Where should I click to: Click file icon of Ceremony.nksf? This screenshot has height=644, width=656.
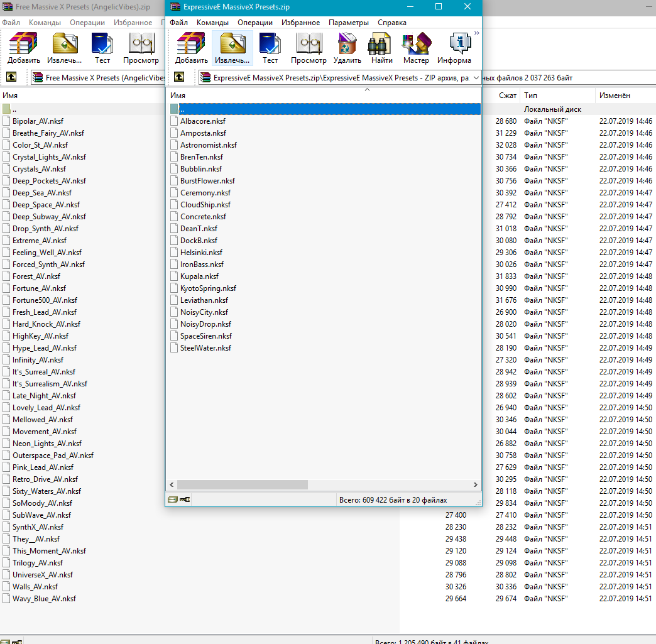pyautogui.click(x=174, y=193)
